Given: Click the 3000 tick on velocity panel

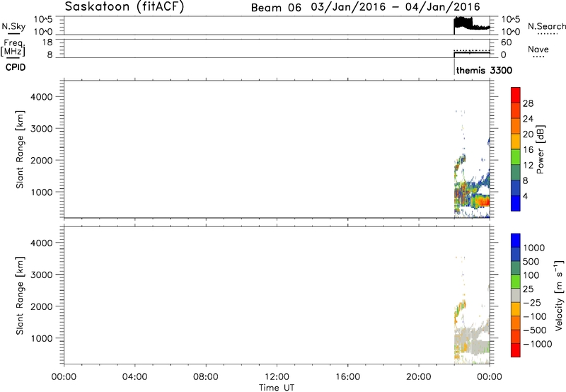Looking at the screenshot, I should click(x=42, y=275).
